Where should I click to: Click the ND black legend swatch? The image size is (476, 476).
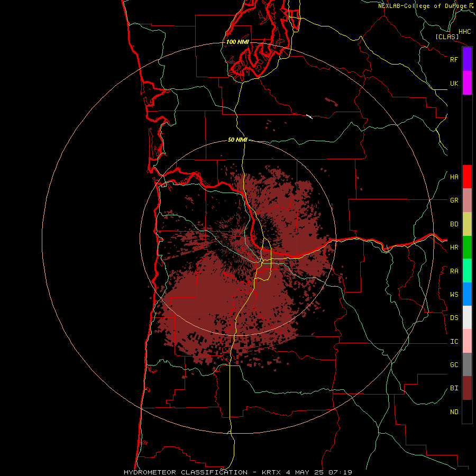[467, 411]
